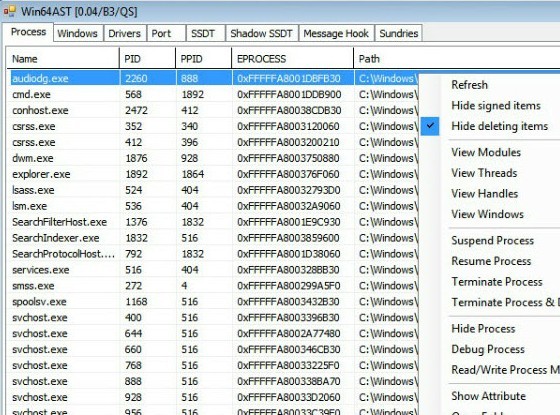The height and width of the screenshot is (415, 560).
Task: Select the smss.exe process row
Action: click(214, 286)
